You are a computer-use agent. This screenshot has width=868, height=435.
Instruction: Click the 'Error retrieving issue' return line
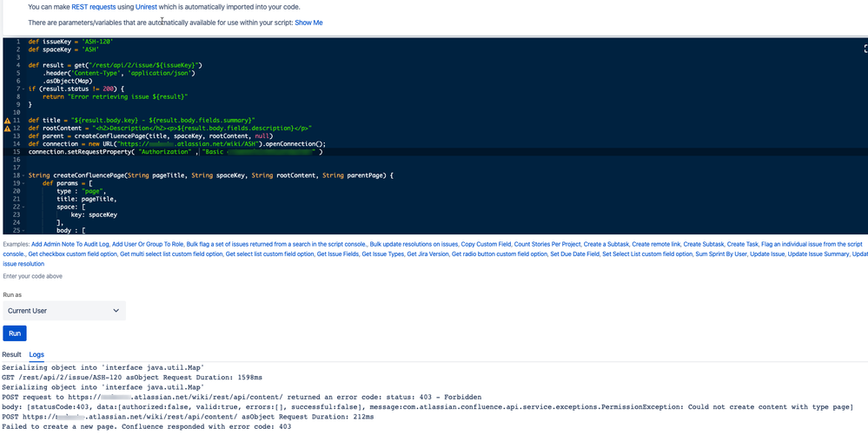pos(116,96)
